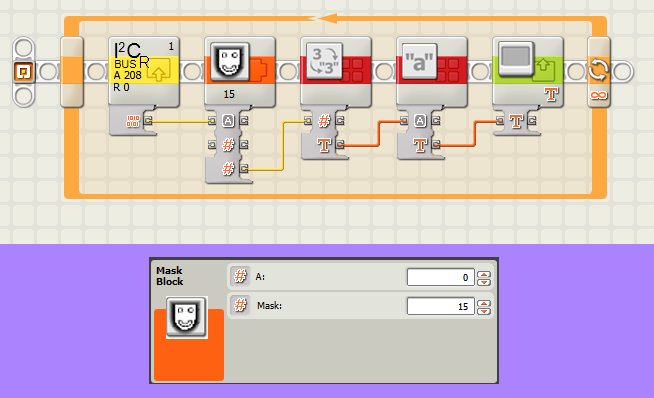Select the Mask block face icon

(x=230, y=62)
